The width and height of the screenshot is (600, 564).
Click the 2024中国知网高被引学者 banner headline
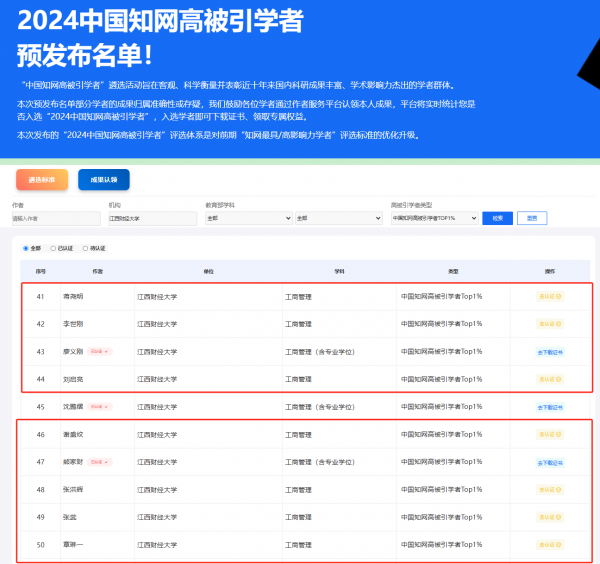click(160, 21)
